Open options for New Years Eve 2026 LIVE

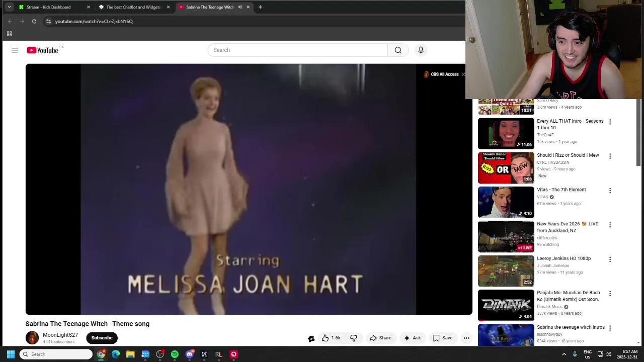click(610, 225)
